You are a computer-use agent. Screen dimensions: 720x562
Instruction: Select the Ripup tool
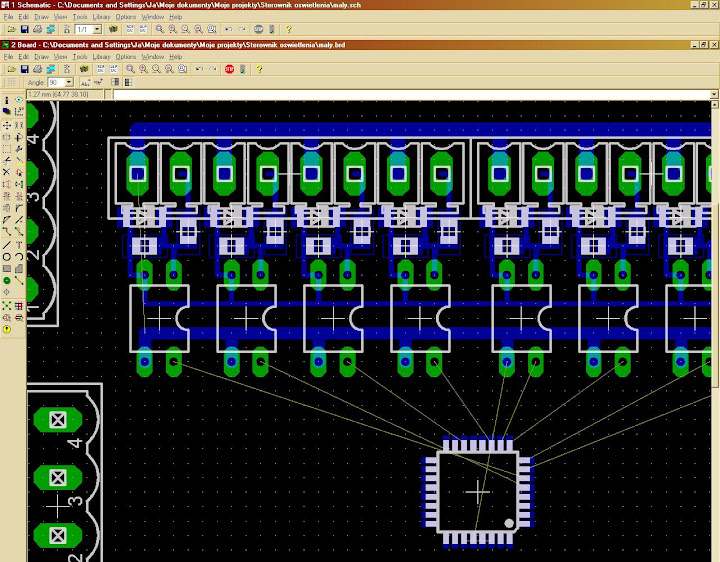(x=19, y=232)
